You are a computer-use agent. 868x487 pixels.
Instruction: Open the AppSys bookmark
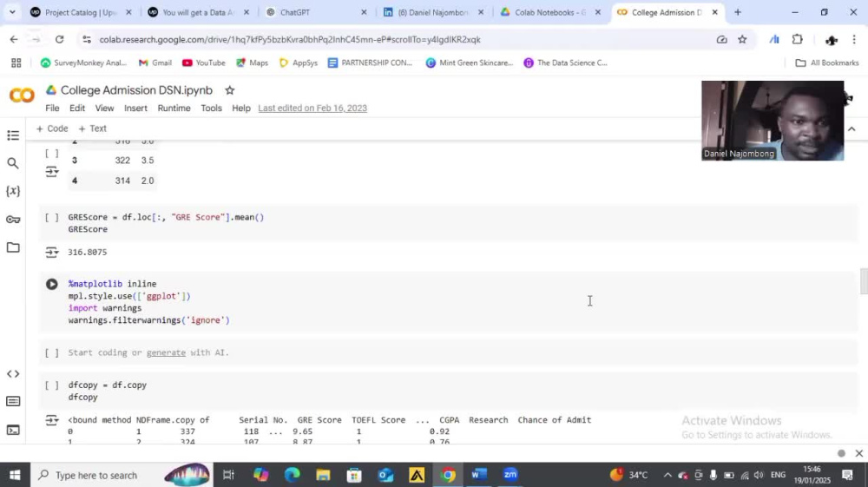click(x=299, y=63)
